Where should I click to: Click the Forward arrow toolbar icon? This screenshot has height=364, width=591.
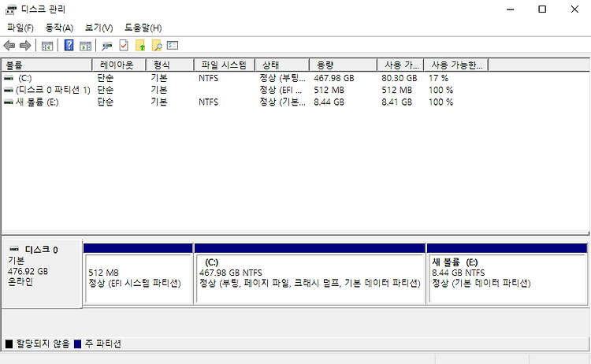pos(25,46)
